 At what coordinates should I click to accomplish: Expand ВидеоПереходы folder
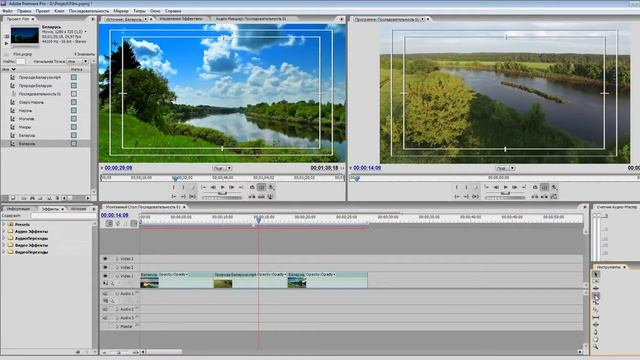pyautogui.click(x=4, y=252)
